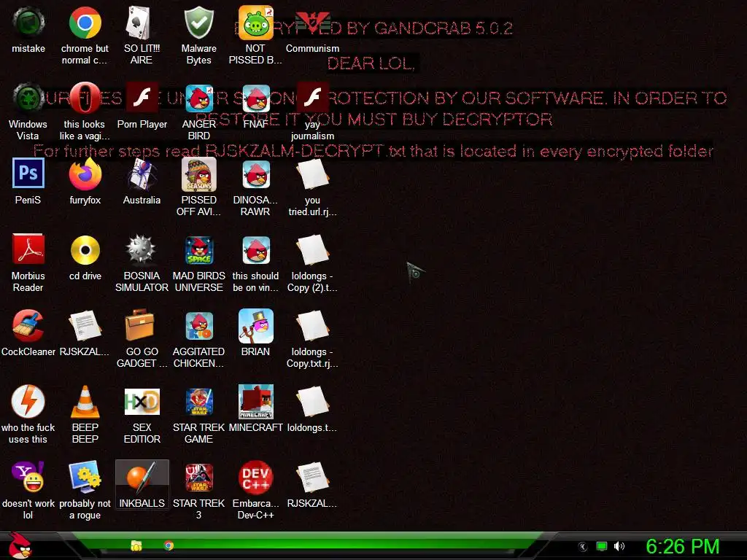Launch the furryfox Firefox icon

(x=85, y=174)
